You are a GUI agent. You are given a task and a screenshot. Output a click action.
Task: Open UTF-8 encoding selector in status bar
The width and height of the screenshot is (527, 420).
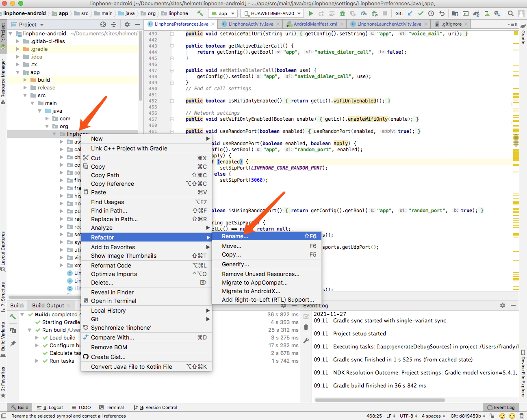pyautogui.click(x=409, y=416)
